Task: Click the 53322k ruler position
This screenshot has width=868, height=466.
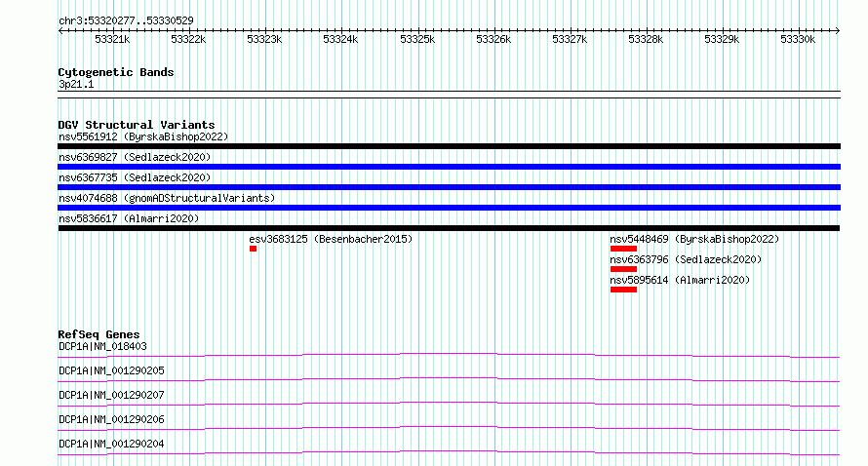Action: coord(188,39)
